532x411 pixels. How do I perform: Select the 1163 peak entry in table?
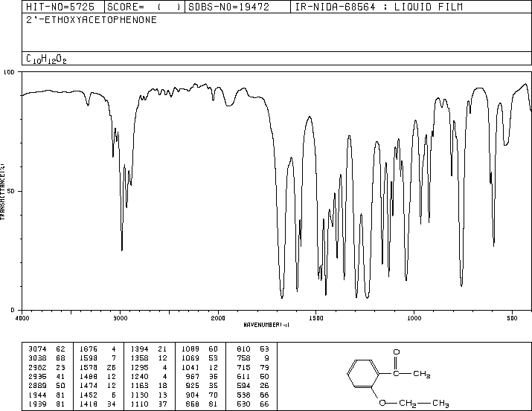(x=149, y=386)
